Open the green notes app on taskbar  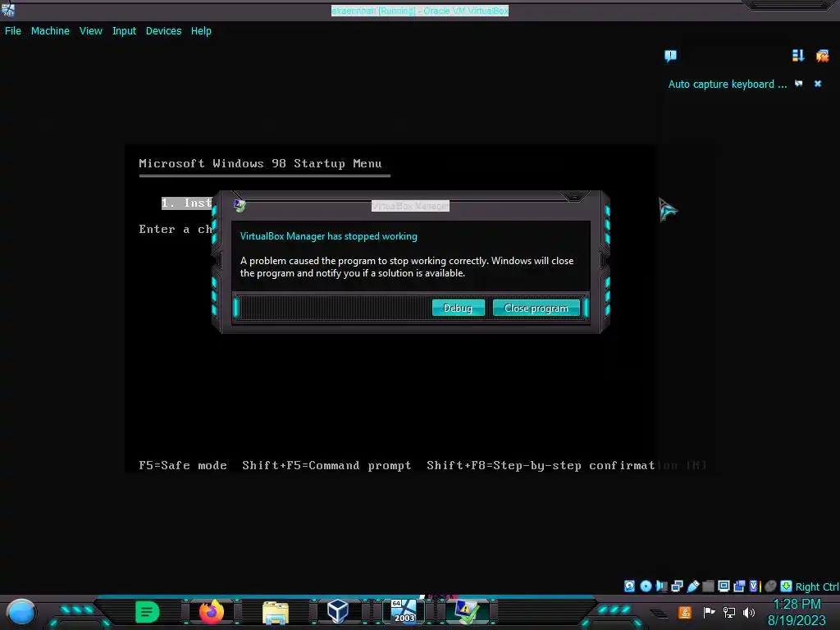(148, 612)
